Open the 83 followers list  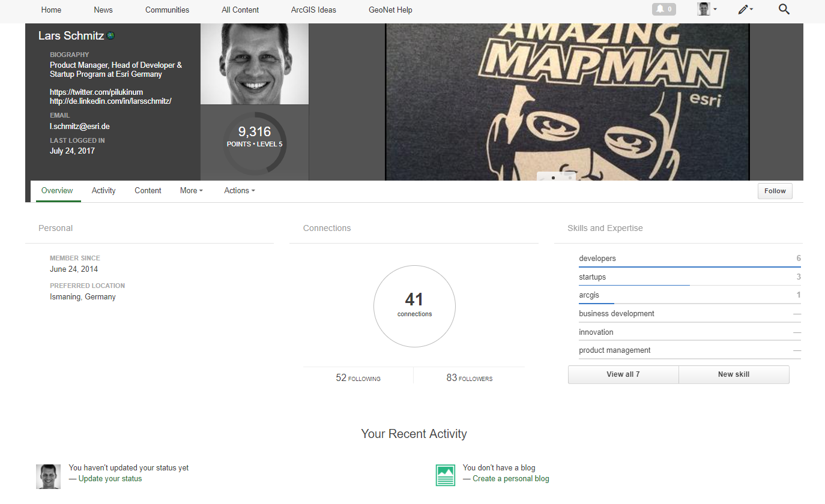tap(469, 378)
